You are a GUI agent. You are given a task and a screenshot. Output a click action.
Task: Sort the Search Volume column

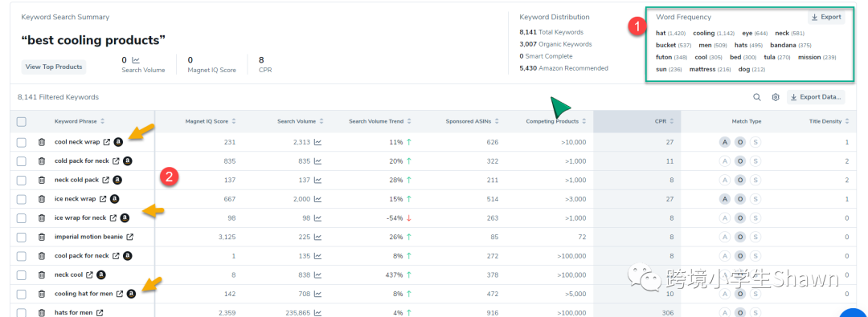(301, 121)
